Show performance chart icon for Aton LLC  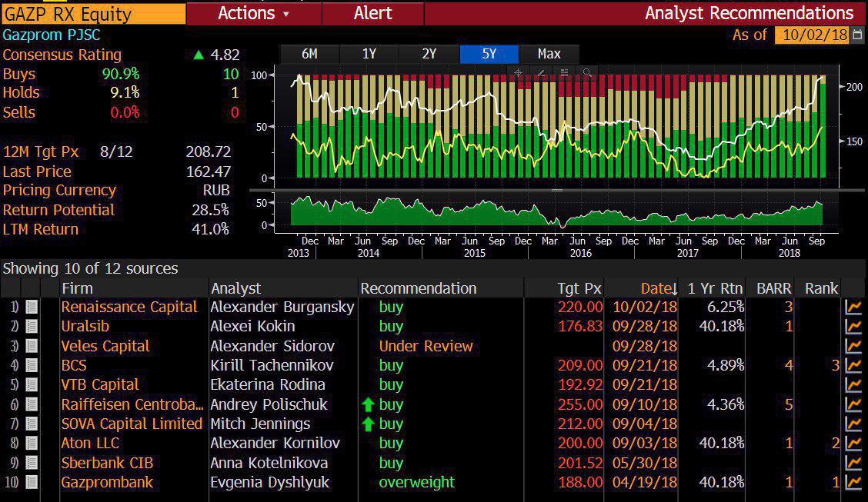click(x=853, y=444)
